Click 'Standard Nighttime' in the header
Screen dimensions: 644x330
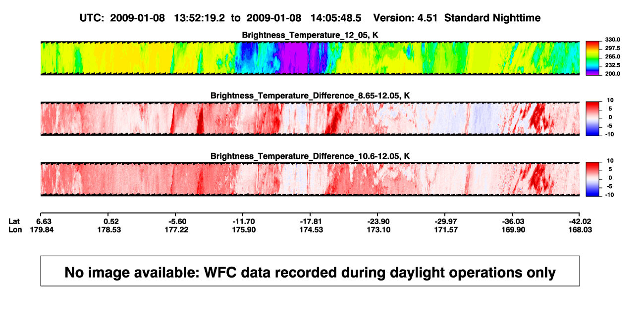(492, 18)
